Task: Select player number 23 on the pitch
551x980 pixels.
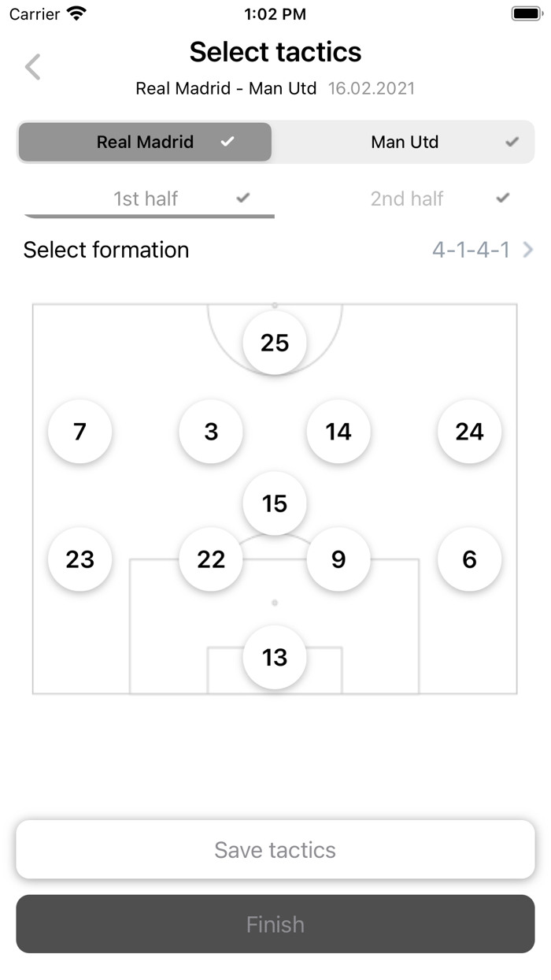Action: pos(80,559)
